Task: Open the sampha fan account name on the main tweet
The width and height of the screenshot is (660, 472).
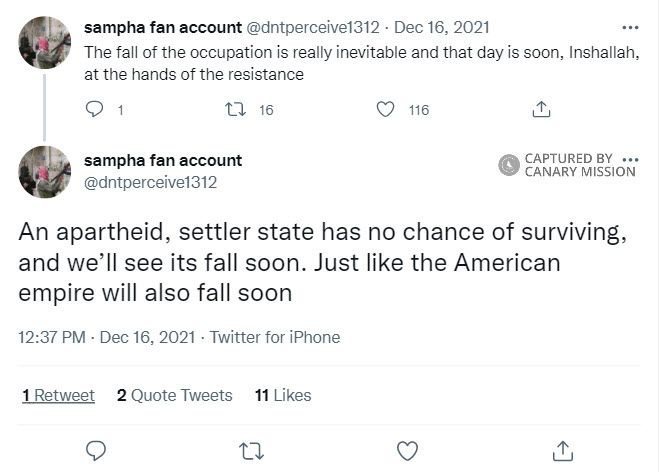Action: pos(163,160)
